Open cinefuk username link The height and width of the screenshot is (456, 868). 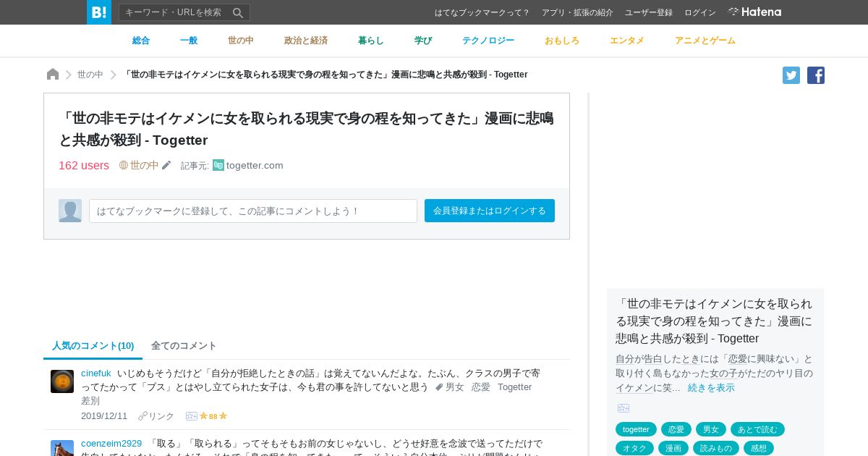(x=96, y=373)
